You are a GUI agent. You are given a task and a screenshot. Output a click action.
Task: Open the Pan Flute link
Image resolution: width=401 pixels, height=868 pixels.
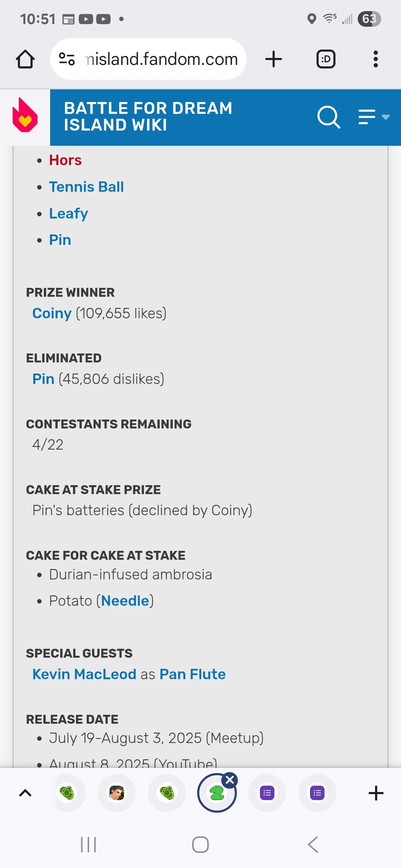[192, 674]
